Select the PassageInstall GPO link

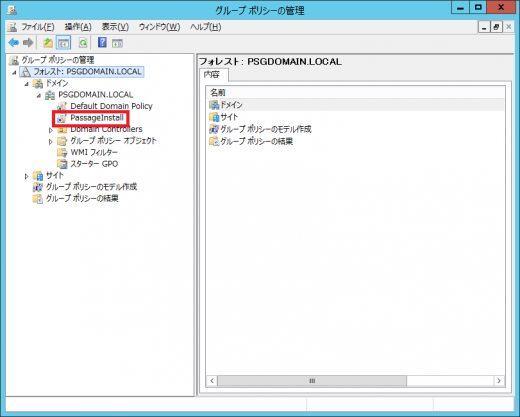click(97, 118)
